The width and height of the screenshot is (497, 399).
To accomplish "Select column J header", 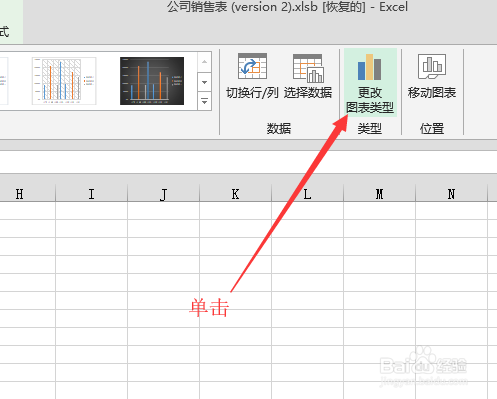I will coord(163,194).
